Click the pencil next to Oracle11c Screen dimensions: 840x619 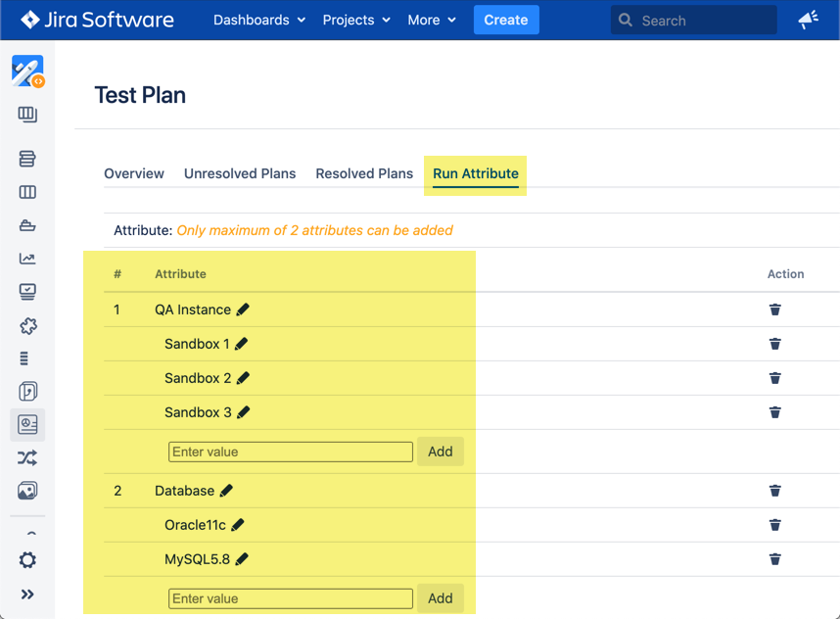238,525
